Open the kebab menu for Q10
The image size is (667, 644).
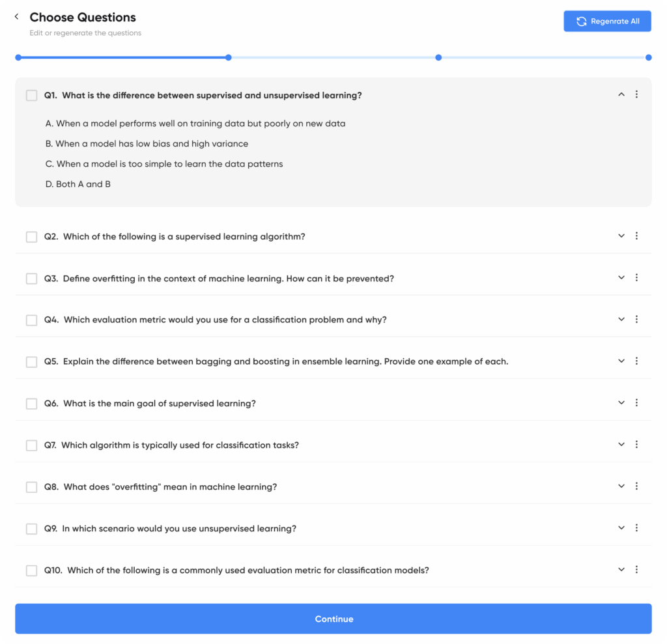[636, 569]
